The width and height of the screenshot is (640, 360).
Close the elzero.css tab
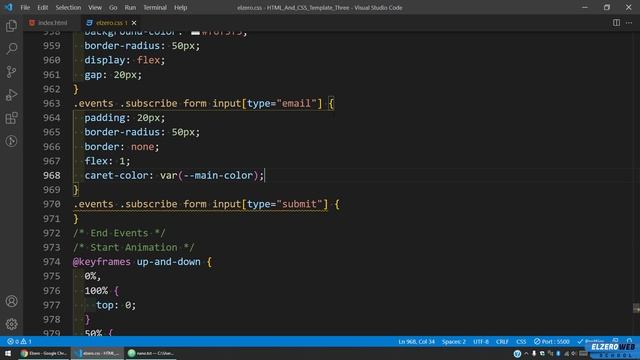(x=134, y=23)
